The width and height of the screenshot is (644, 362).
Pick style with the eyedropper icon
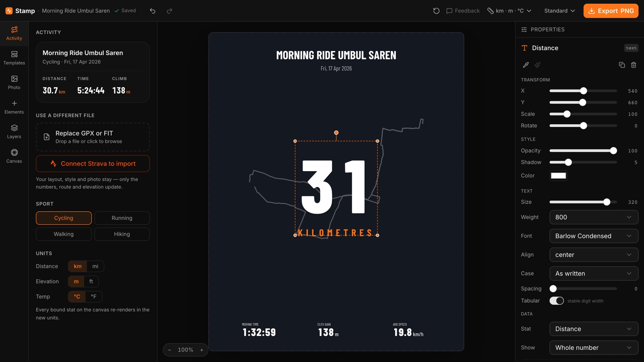[x=526, y=65]
